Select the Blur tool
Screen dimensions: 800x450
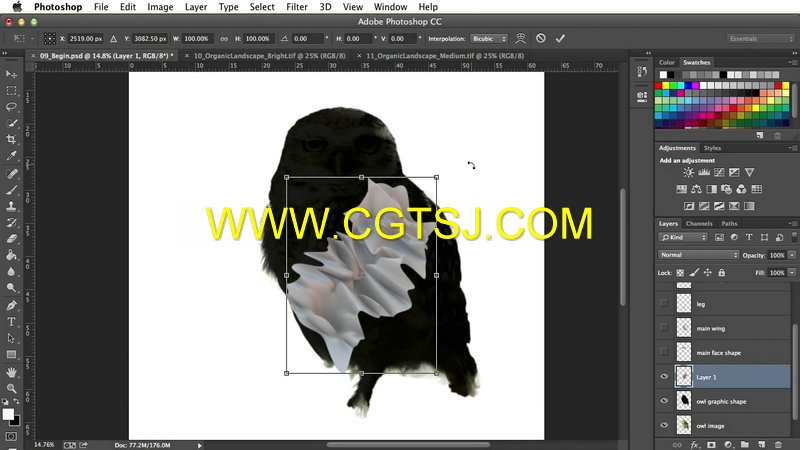point(11,271)
